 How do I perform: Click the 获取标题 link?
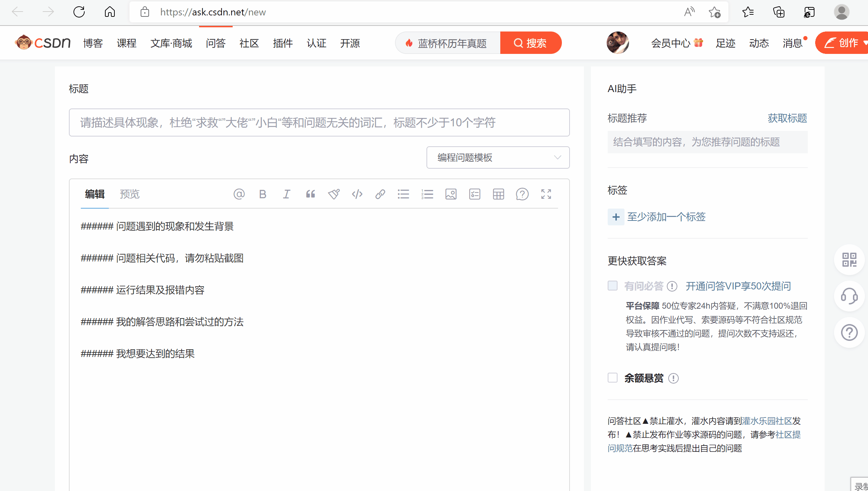pyautogui.click(x=787, y=118)
